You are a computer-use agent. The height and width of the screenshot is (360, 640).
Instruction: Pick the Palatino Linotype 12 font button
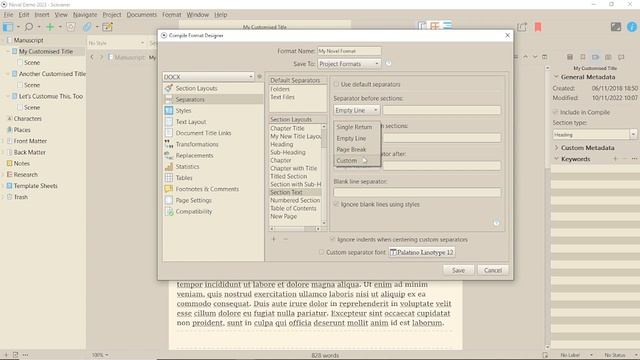[422, 252]
